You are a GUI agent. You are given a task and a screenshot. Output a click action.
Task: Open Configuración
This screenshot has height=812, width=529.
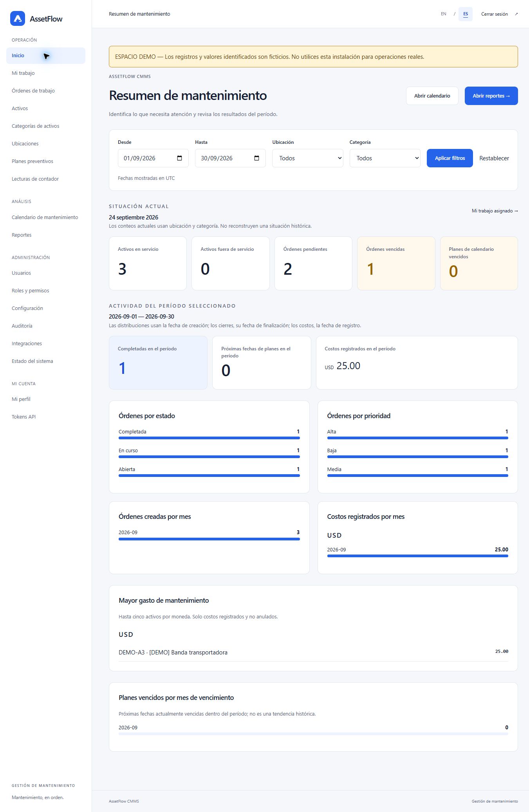point(46,308)
